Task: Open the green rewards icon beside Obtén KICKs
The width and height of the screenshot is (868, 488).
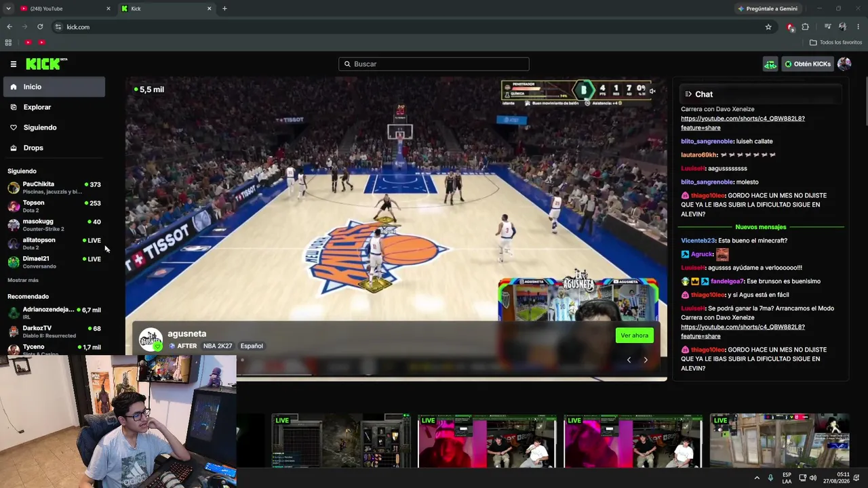Action: click(770, 64)
